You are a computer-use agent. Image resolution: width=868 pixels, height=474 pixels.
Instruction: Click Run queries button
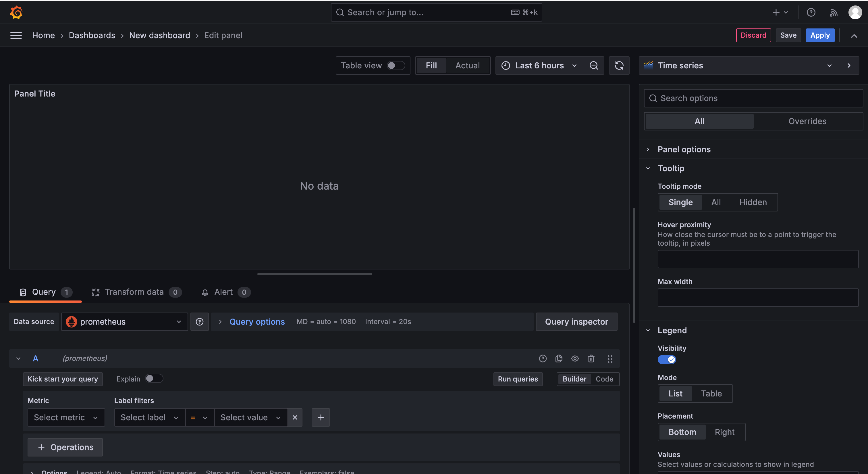point(517,379)
